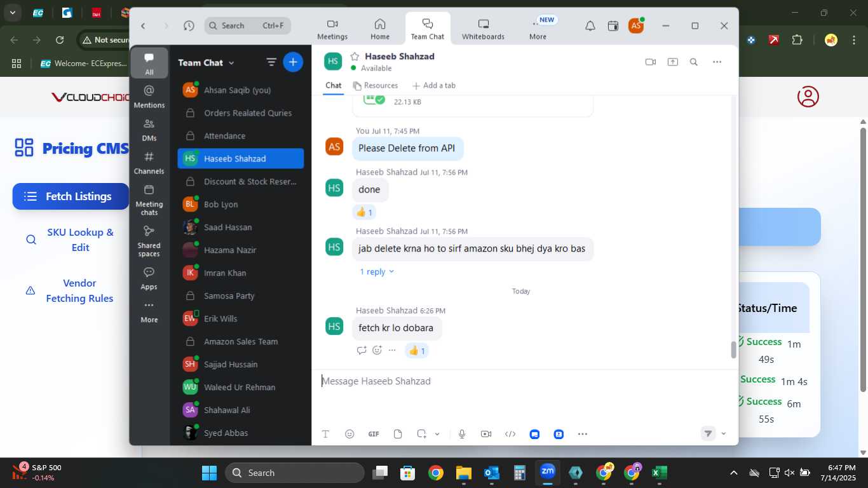Viewport: 868px width, 488px height.
Task: Open the notifications bell
Action: [590, 26]
